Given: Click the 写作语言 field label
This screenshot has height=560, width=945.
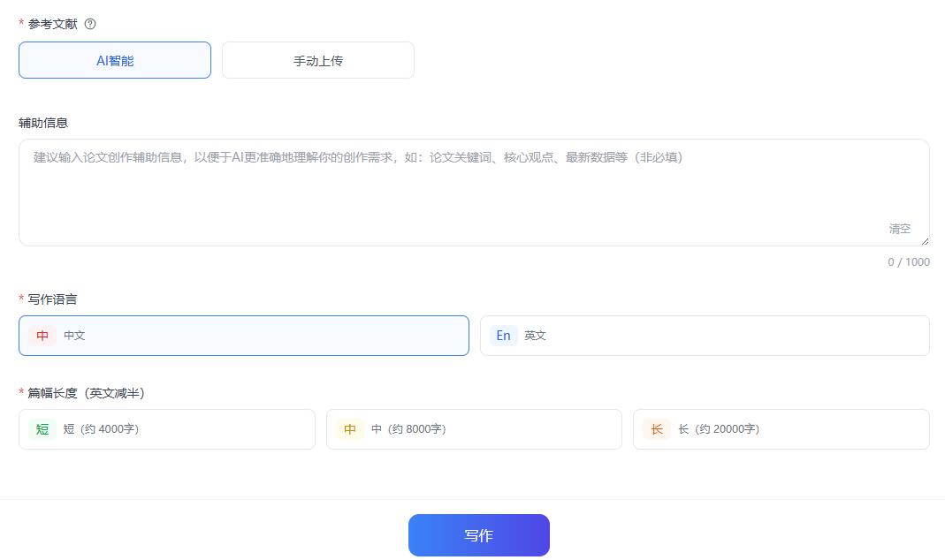Looking at the screenshot, I should 52,299.
